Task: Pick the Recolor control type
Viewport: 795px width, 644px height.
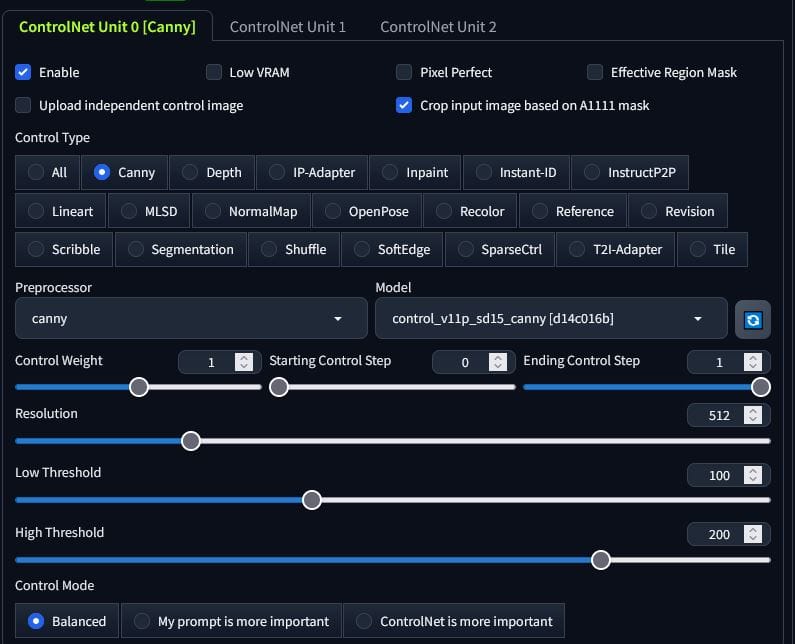Action: click(470, 211)
